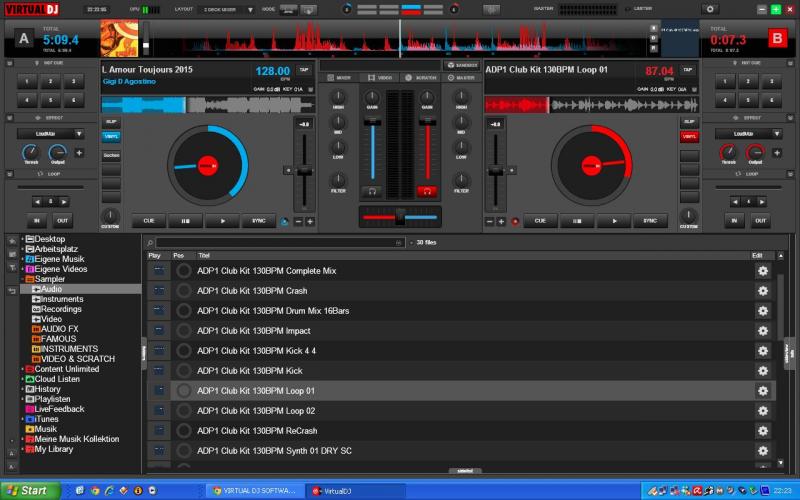The image size is (800, 500).
Task: Expand the Meine Musik Kollektion node
Action: pyautogui.click(x=22, y=439)
